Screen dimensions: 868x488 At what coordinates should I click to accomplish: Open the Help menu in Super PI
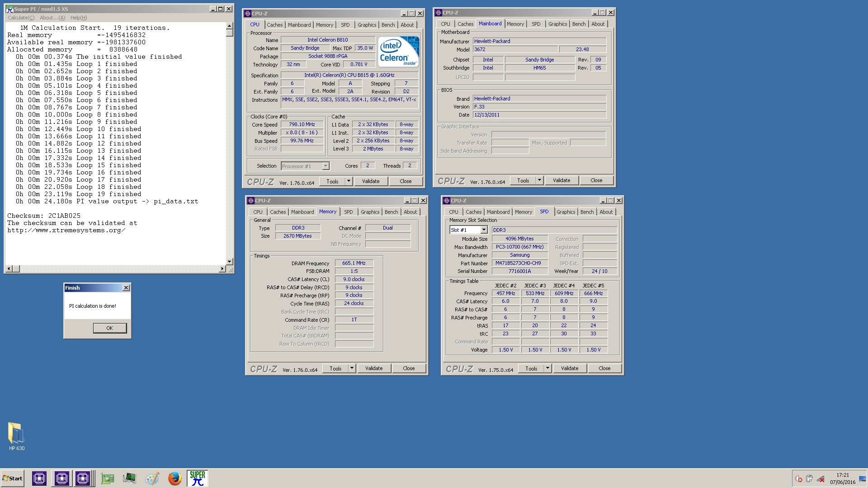tap(79, 18)
